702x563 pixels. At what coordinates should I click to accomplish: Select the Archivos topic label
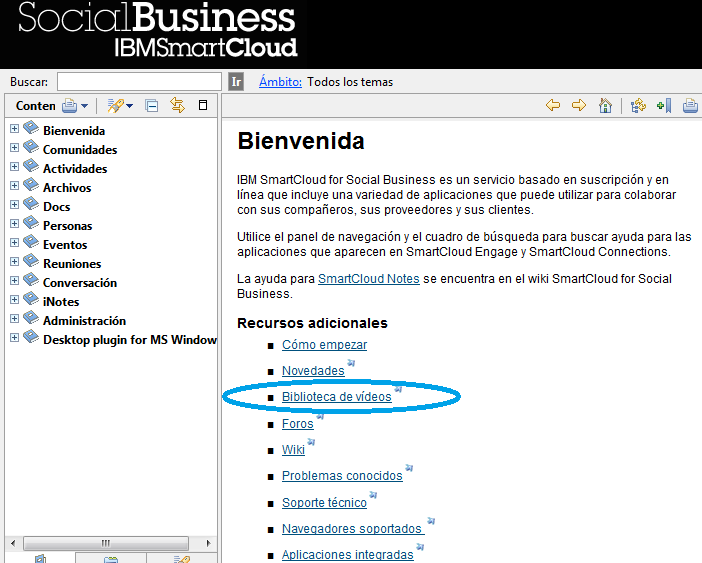[x=67, y=188]
